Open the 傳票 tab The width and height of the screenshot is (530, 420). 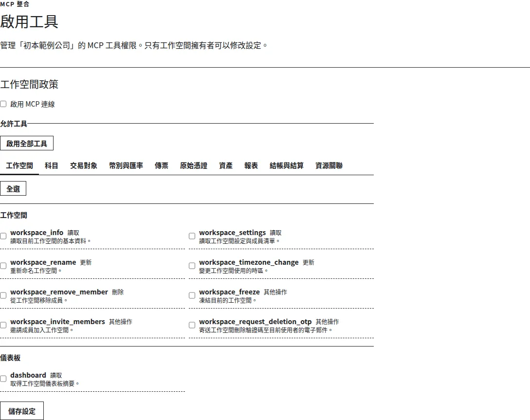point(161,165)
